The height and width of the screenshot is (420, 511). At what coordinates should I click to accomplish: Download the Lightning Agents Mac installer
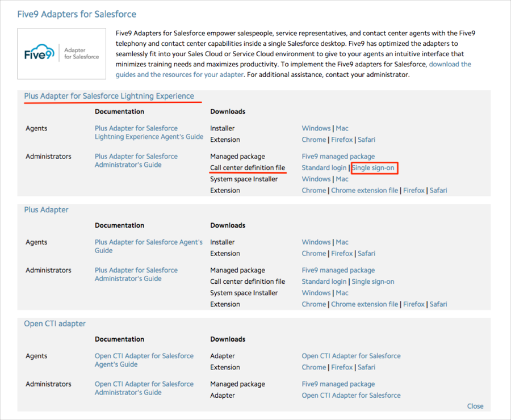point(342,129)
